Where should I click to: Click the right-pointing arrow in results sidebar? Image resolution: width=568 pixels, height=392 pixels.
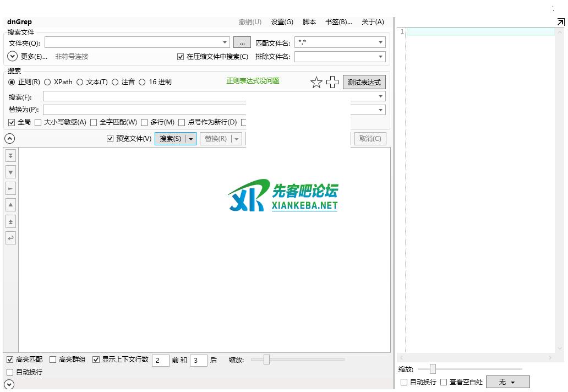(x=10, y=189)
